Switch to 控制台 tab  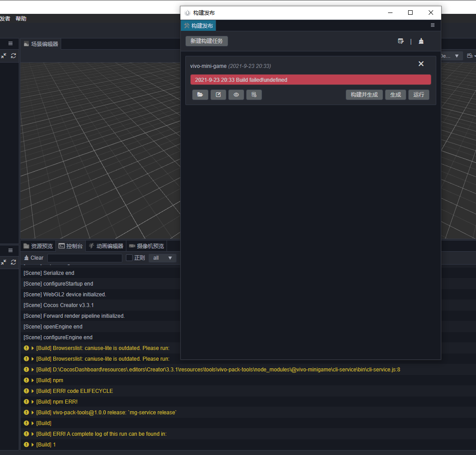71,246
